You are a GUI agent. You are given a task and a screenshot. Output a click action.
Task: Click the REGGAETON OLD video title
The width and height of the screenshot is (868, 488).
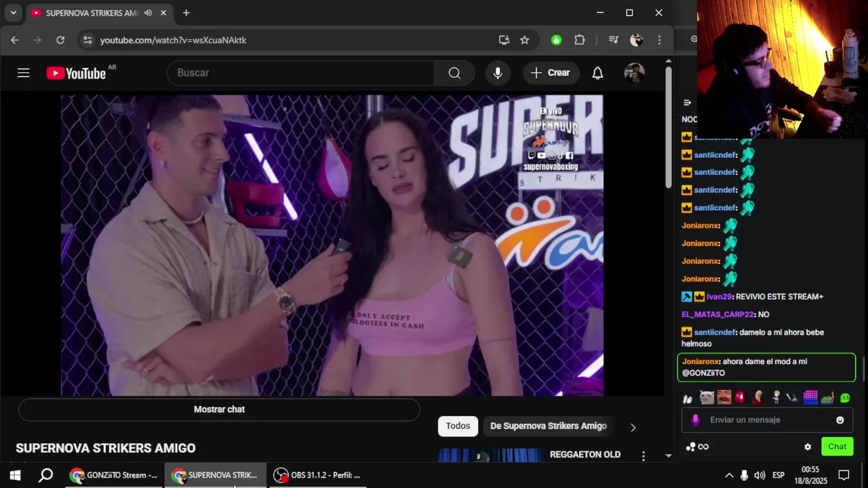pos(585,454)
